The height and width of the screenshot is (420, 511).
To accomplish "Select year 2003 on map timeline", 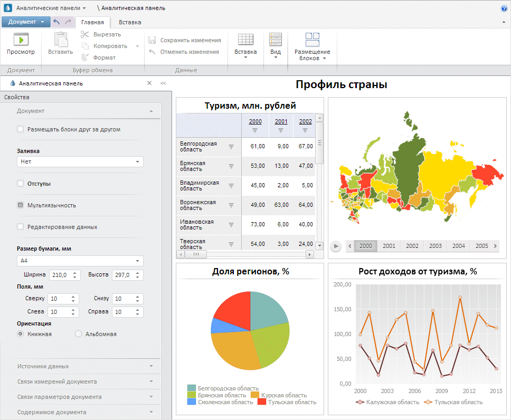I will coord(436,246).
